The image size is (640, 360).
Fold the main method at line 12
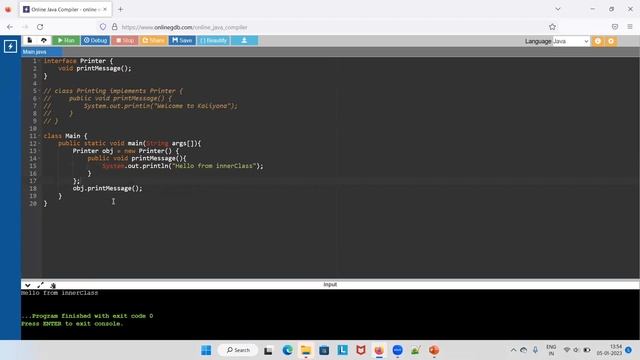click(39, 143)
